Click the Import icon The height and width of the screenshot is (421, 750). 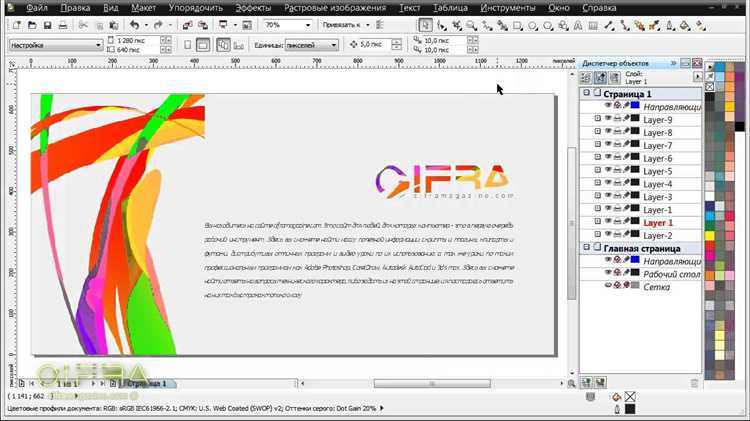pyautogui.click(x=188, y=25)
